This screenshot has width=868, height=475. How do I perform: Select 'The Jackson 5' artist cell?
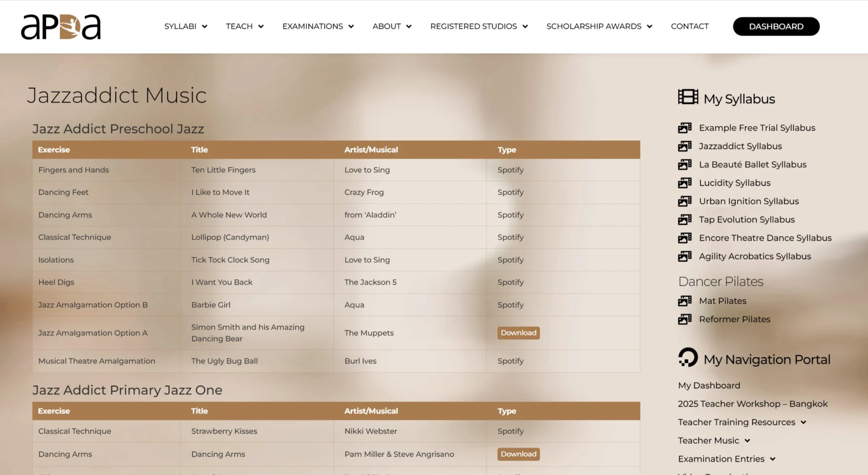[x=410, y=282]
